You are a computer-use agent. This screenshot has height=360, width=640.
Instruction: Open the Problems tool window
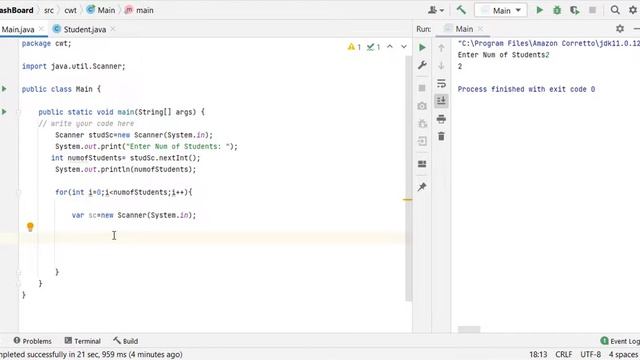[33, 341]
